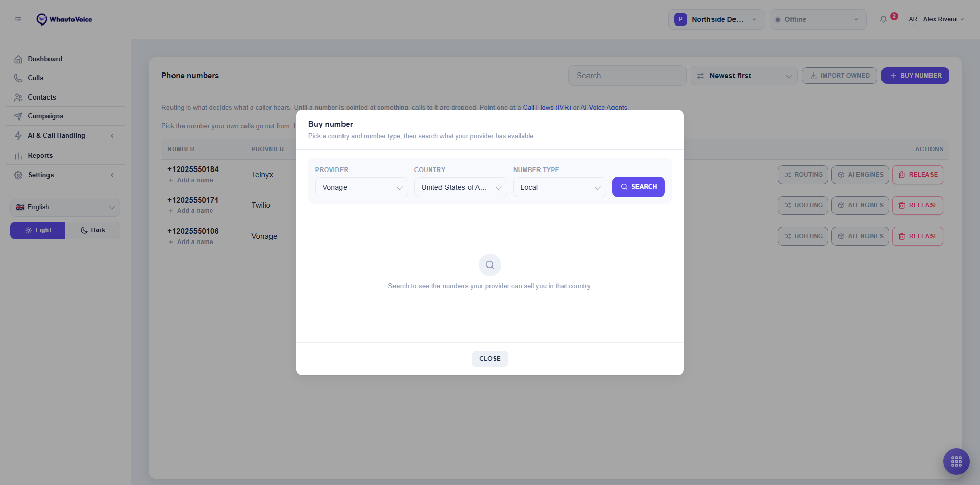Click the Calls phone icon
This screenshot has width=980, height=485.
pos(18,78)
